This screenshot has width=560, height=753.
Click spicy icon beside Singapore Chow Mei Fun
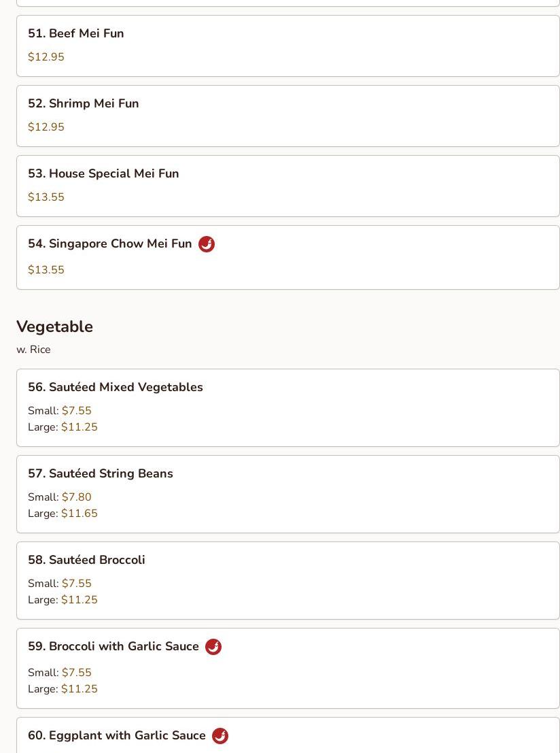(x=207, y=244)
